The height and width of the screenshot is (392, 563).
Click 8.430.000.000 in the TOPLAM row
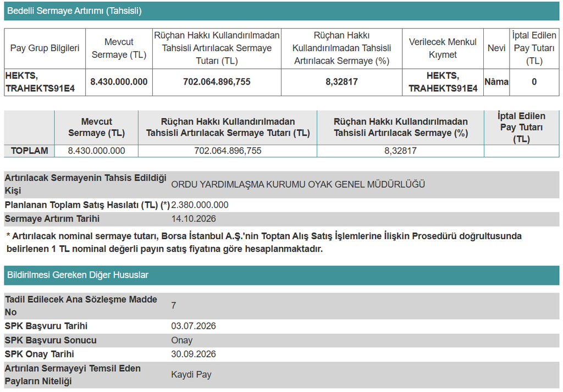[96, 151]
